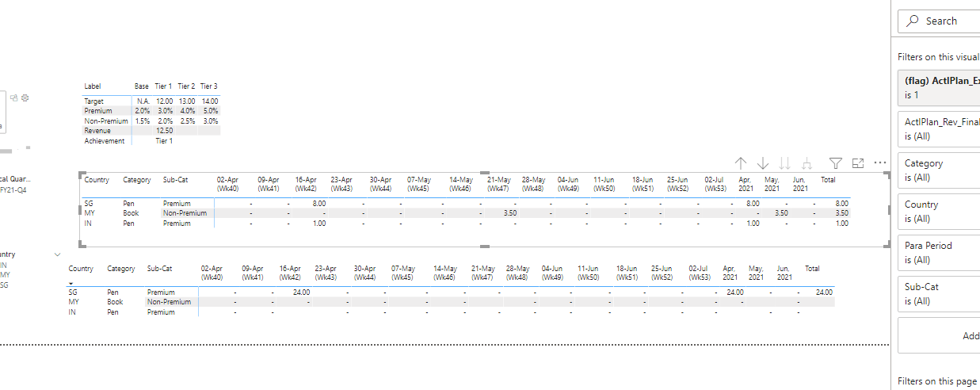The height and width of the screenshot is (390, 980).
Task: Click Tier 3 column header in tier table
Action: pyautogui.click(x=209, y=86)
